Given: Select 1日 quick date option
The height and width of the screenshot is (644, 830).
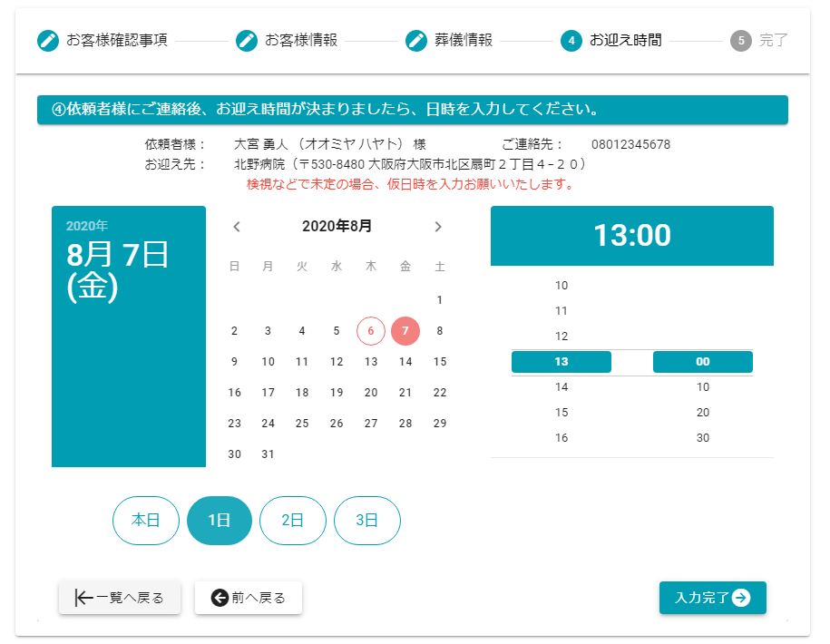Looking at the screenshot, I should point(219,521).
